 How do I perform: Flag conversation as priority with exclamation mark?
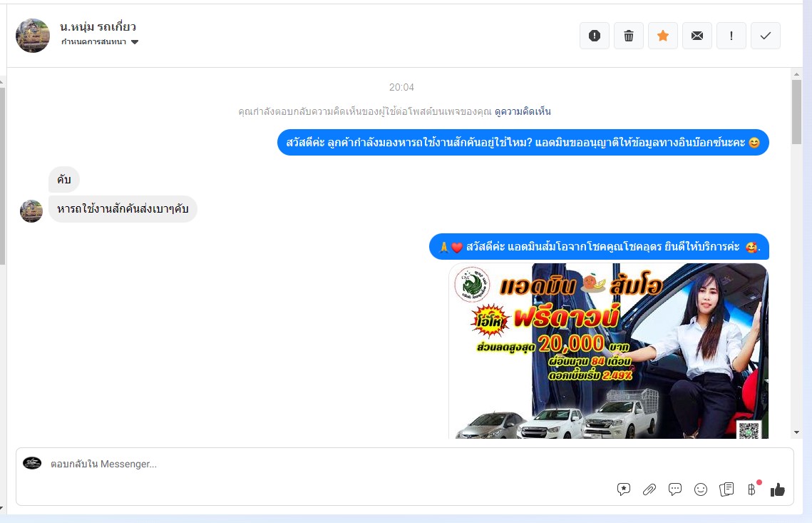coord(731,36)
